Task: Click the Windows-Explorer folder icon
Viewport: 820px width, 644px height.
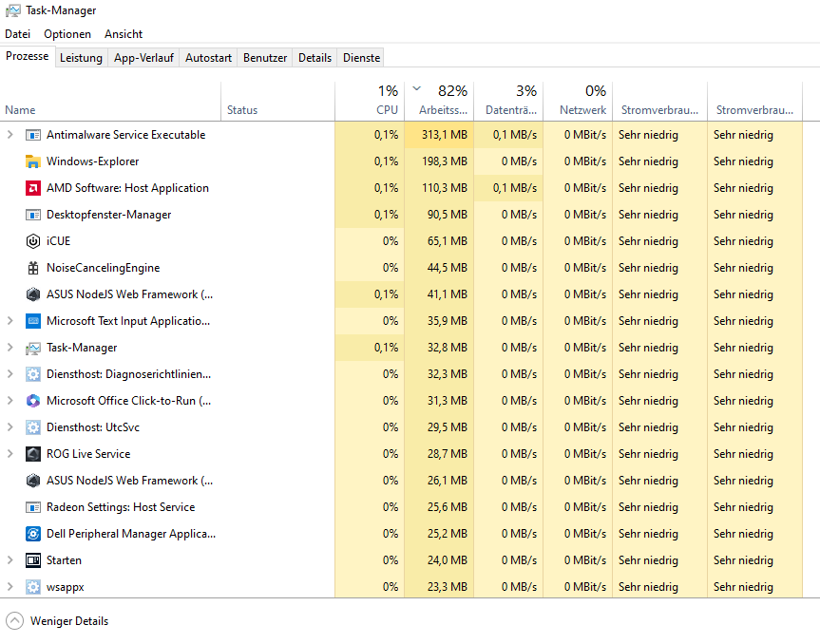Action: click(x=33, y=161)
